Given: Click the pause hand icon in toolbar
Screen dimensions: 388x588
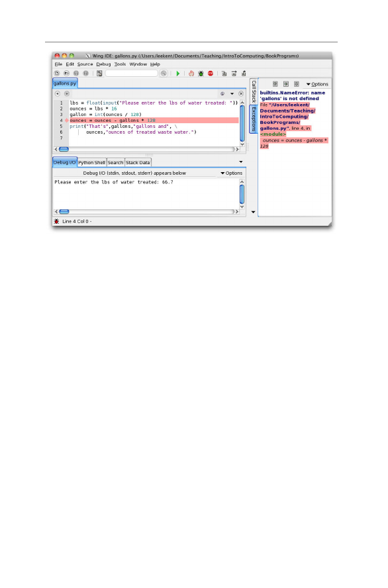Looking at the screenshot, I should pos(191,73).
